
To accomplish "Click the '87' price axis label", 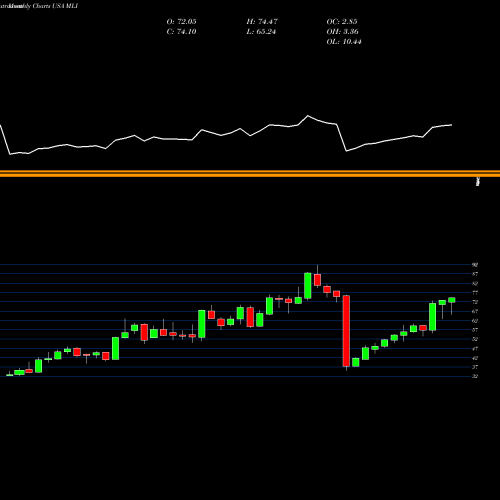I will pyautogui.click(x=475, y=274).
